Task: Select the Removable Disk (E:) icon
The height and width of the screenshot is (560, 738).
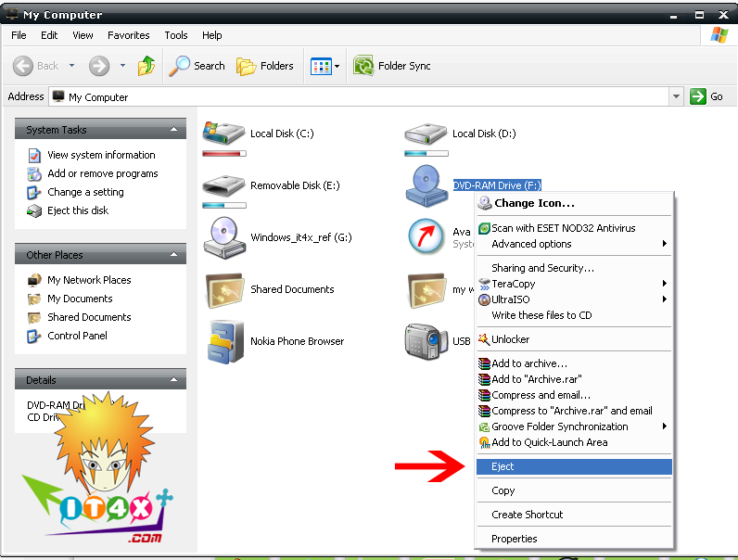Action: [x=223, y=187]
